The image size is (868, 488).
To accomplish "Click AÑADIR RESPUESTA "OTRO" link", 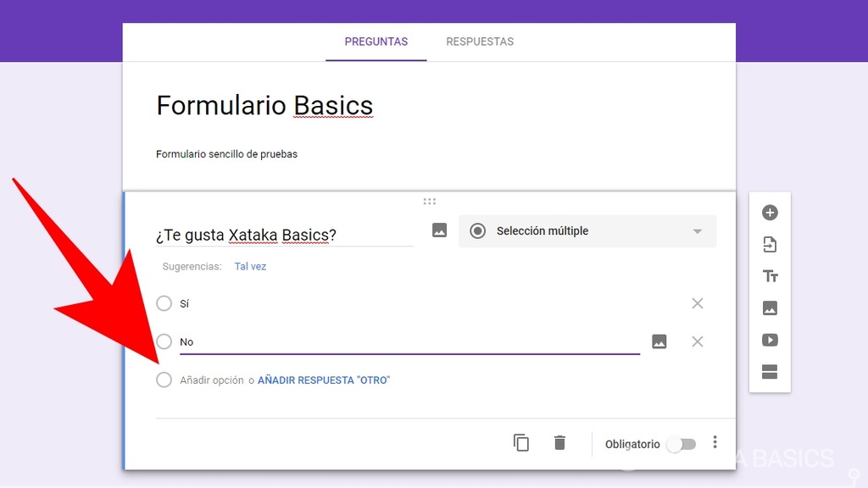I will click(x=325, y=380).
